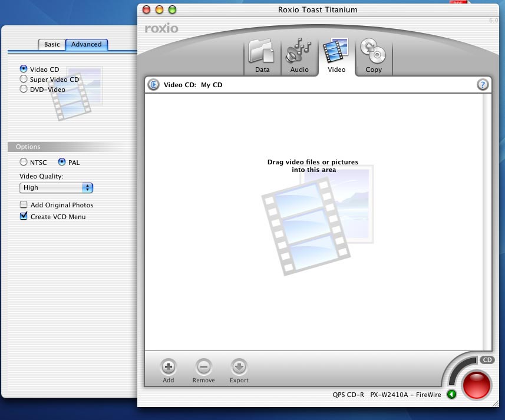This screenshot has width=505, height=420.
Task: Click the CD disc type indicator
Action: [x=487, y=360]
